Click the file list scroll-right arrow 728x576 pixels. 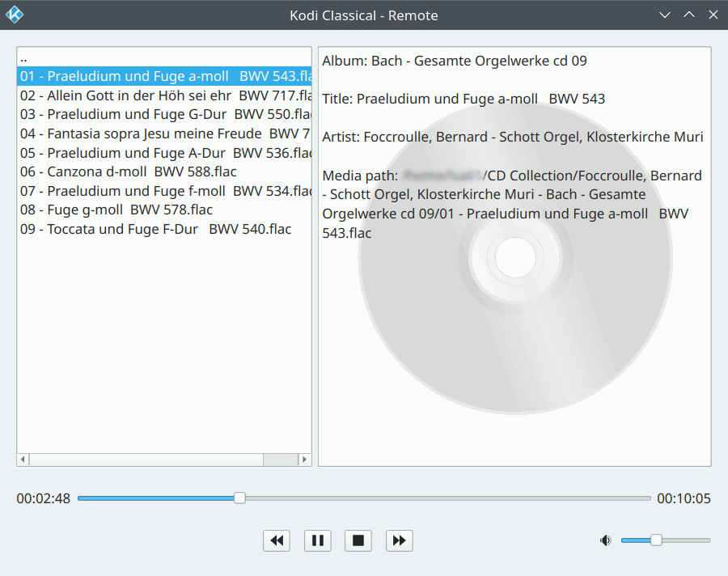point(305,460)
